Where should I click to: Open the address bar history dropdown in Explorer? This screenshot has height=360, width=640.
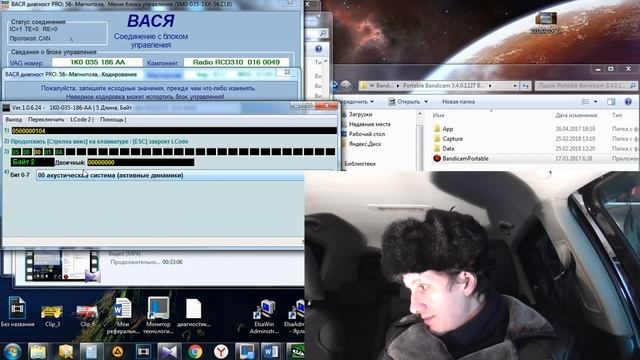point(515,86)
